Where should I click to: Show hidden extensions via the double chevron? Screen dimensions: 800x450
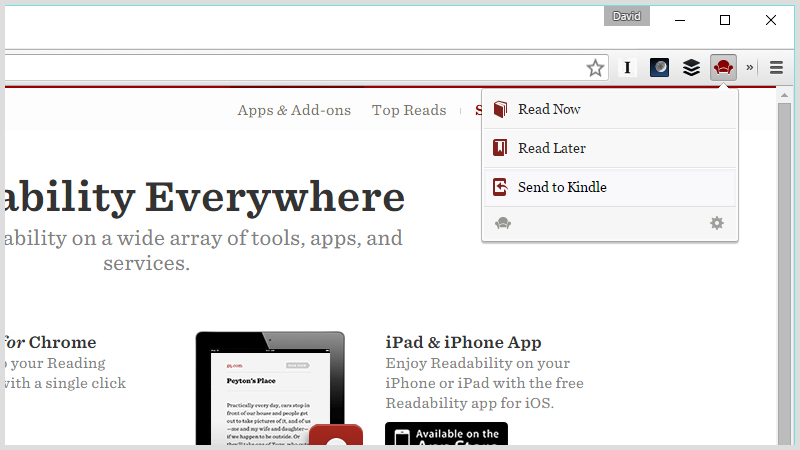click(749, 67)
